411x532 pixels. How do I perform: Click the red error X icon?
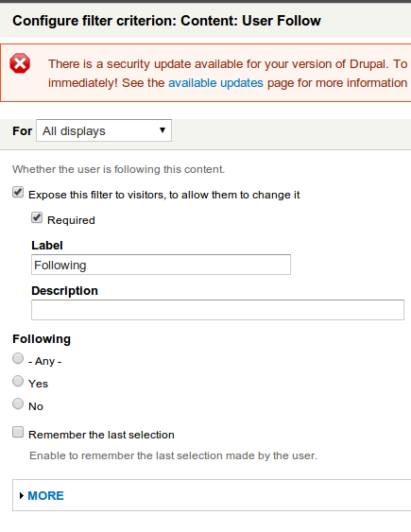(20, 63)
